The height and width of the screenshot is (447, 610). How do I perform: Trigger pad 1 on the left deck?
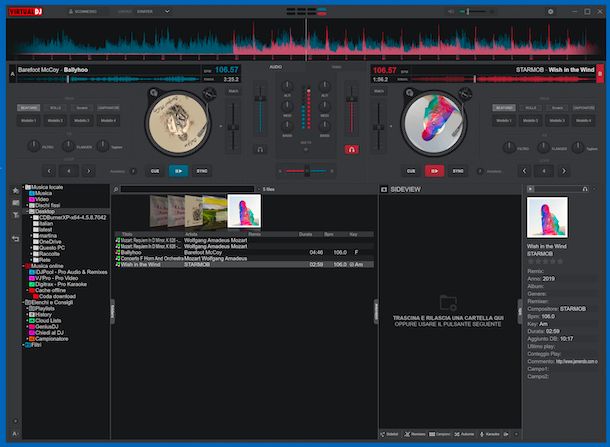28,121
